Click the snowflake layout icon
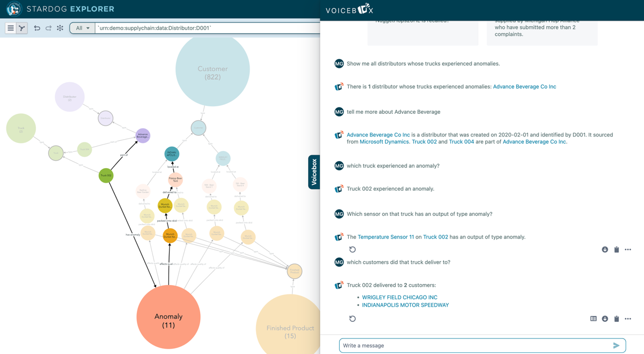 pyautogui.click(x=60, y=28)
